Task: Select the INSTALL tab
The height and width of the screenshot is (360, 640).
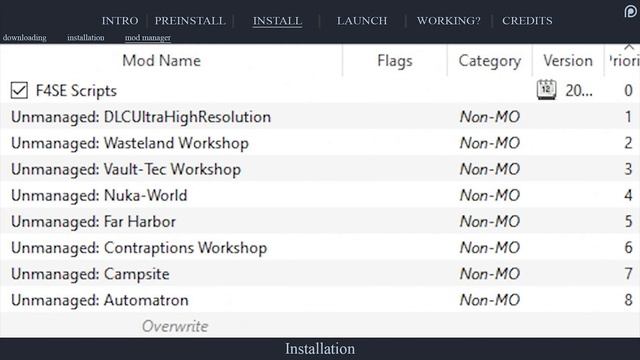Action: pos(277,21)
